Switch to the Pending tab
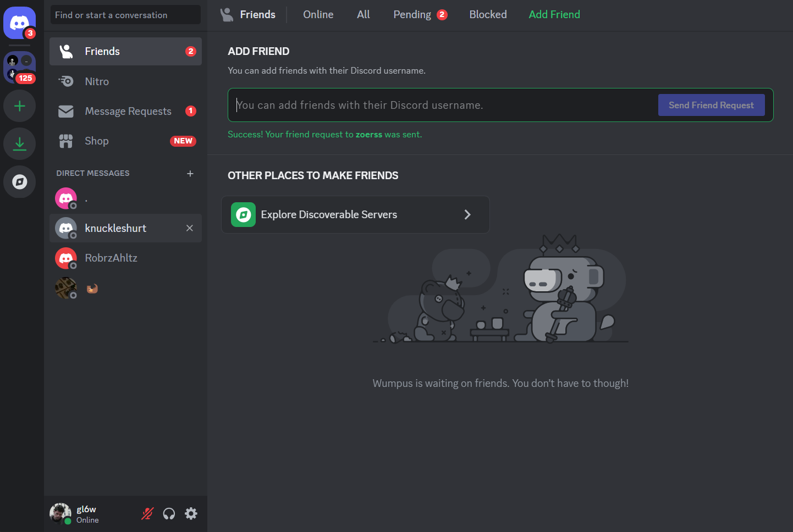This screenshot has width=793, height=532. click(420, 14)
